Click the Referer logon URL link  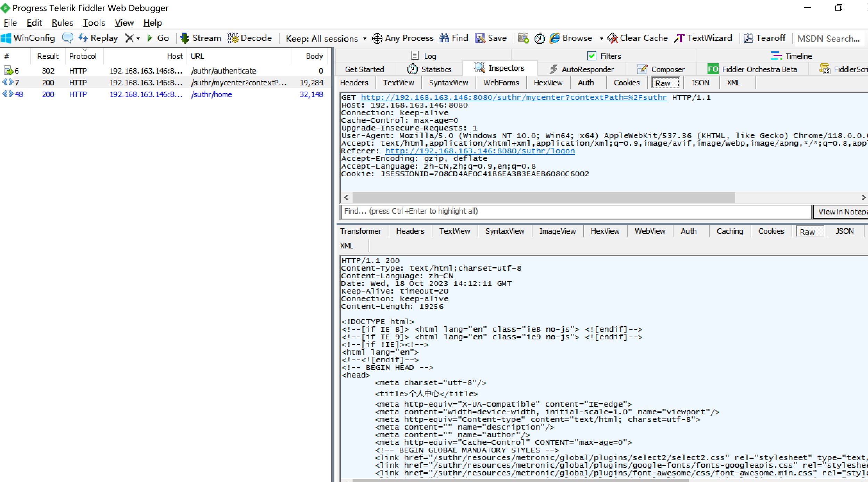[480, 151]
